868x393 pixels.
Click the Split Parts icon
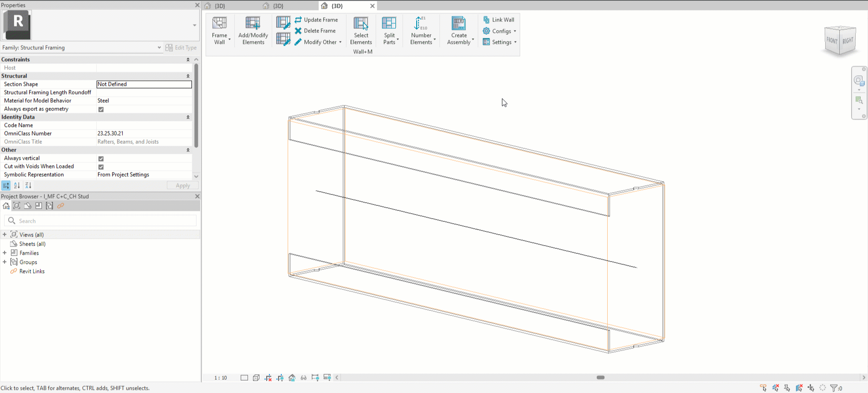389,23
